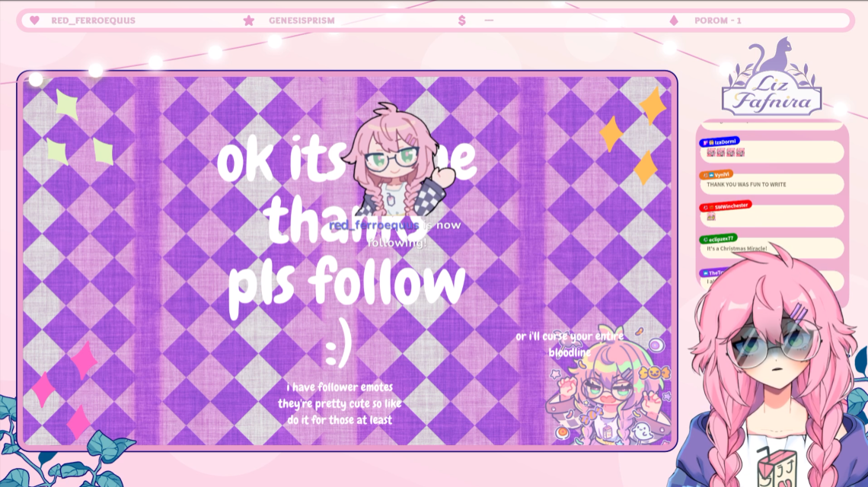The height and width of the screenshot is (487, 868).
Task: Click the chibi sticker in scene corner
Action: tap(608, 387)
